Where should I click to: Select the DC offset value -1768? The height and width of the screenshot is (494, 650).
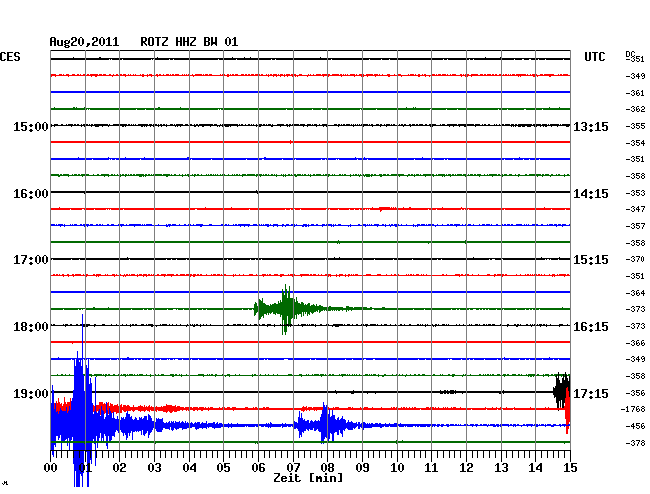pyautogui.click(x=633, y=409)
